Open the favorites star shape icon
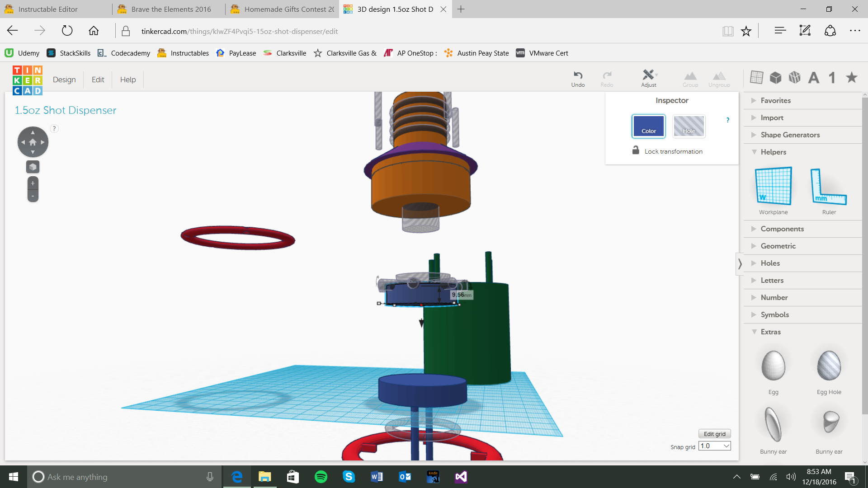The width and height of the screenshot is (868, 488). click(x=852, y=78)
